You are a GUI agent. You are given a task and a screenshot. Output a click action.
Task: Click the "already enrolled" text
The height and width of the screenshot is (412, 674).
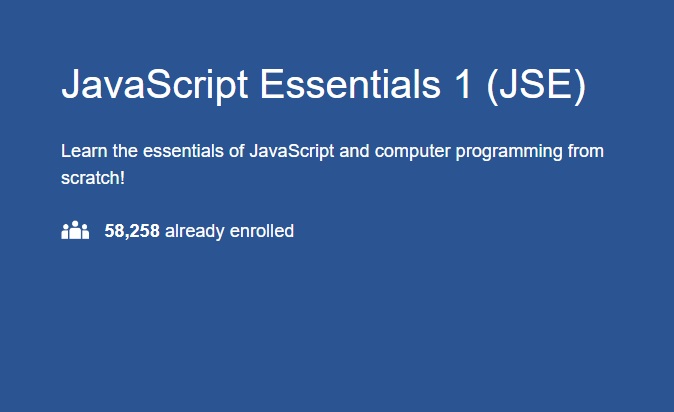(229, 231)
